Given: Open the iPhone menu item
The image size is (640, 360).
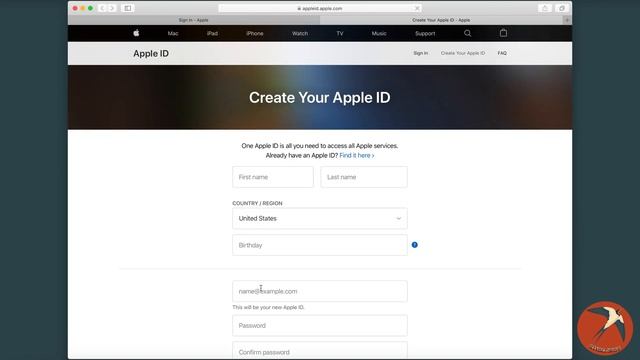Looking at the screenshot, I should pyautogui.click(x=255, y=33).
